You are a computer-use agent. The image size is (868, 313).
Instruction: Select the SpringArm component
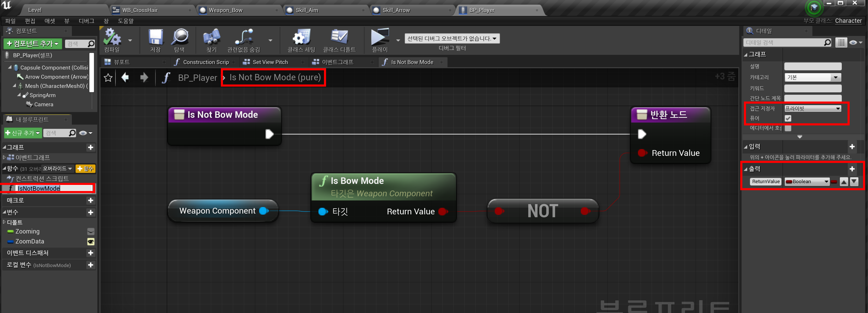pyautogui.click(x=42, y=95)
